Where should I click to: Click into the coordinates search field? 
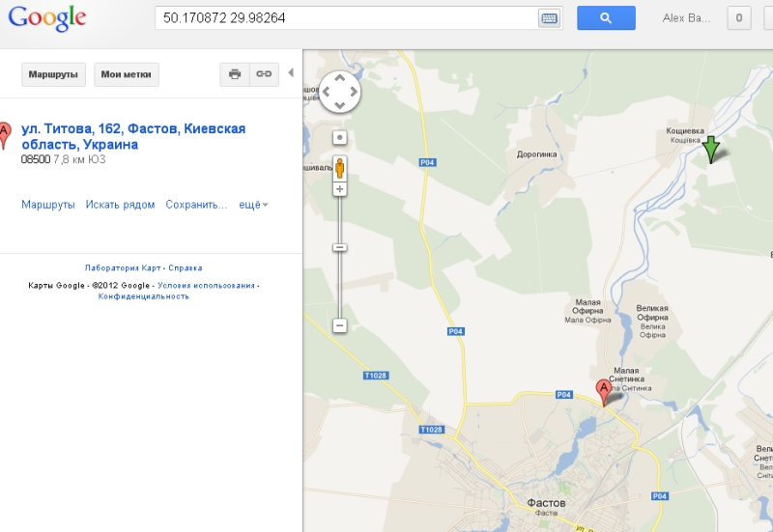point(348,18)
